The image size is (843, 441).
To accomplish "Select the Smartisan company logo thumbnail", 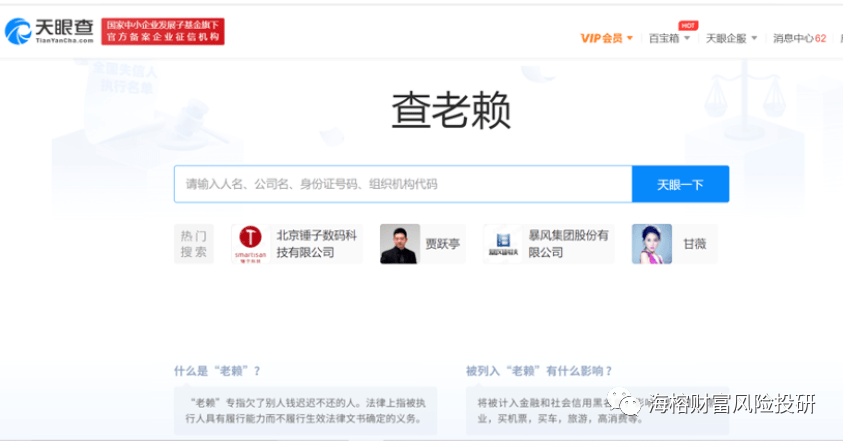I will [x=250, y=244].
